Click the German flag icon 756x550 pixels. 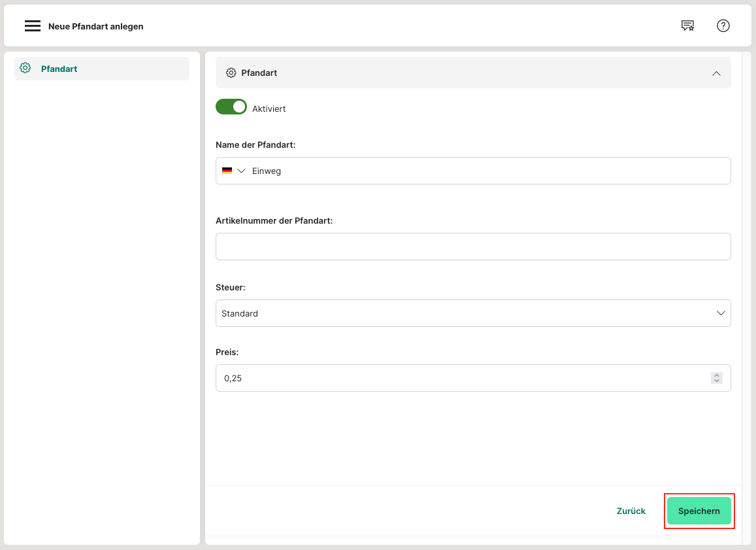(x=227, y=171)
